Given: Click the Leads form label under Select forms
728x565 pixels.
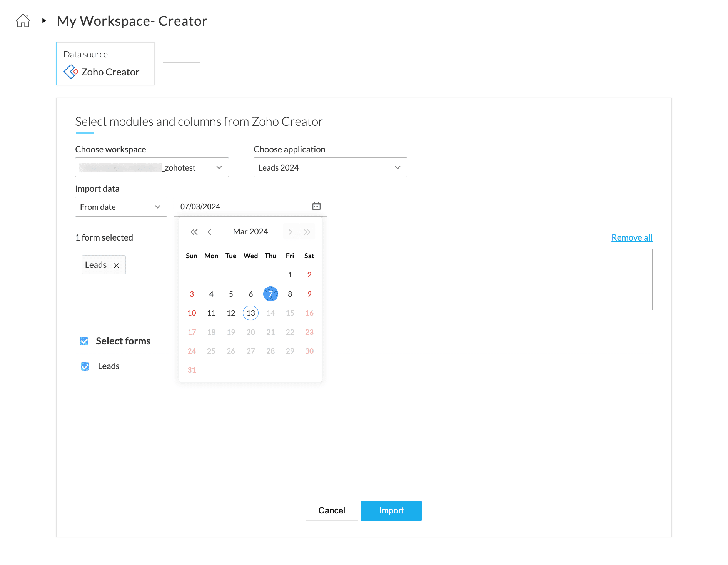Looking at the screenshot, I should (x=109, y=366).
